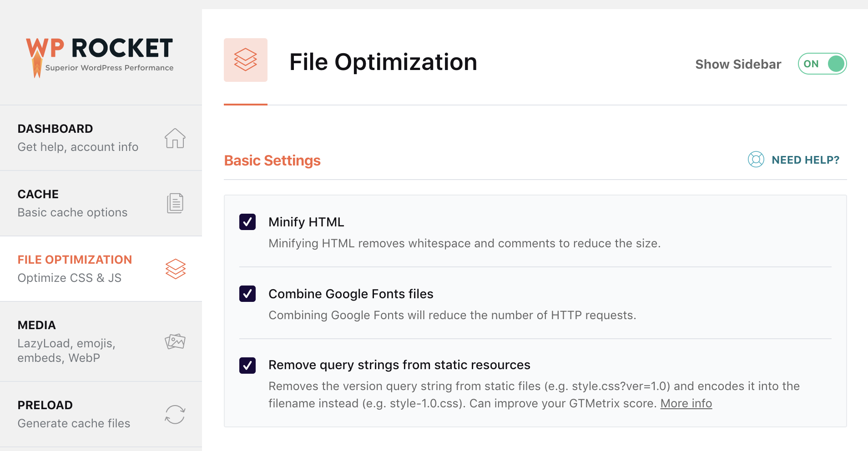Click the NEED HELP? link

(x=805, y=160)
